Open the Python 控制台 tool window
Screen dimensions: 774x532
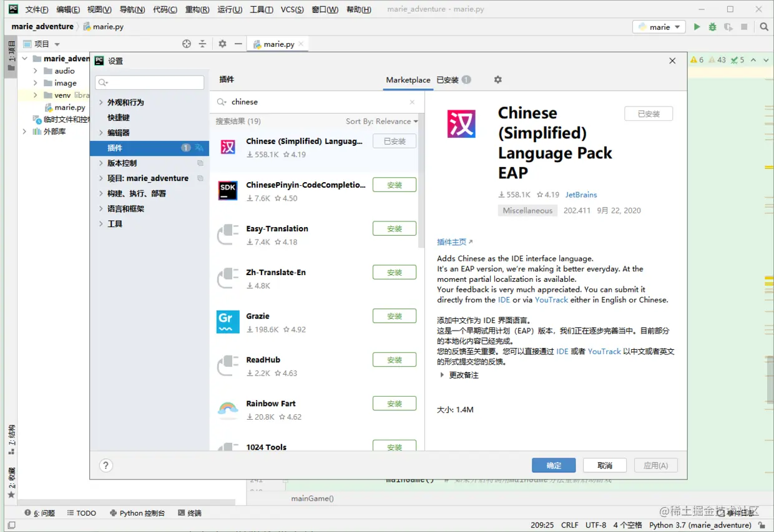137,513
